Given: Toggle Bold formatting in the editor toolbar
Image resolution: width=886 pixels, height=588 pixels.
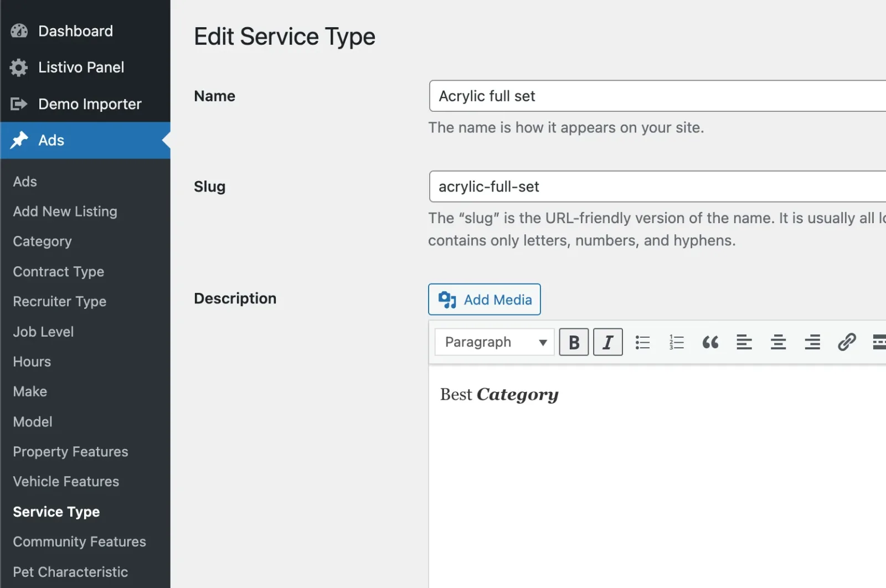Looking at the screenshot, I should pos(574,342).
